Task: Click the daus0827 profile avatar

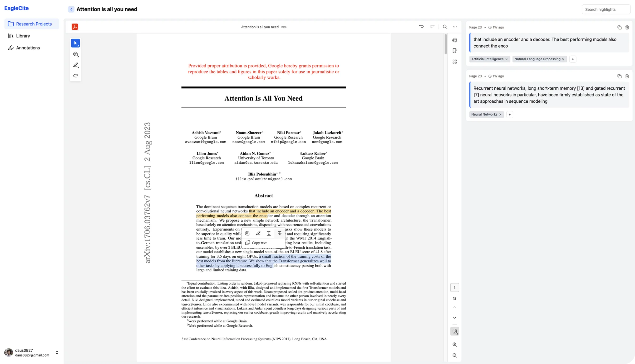Action: pos(9,353)
